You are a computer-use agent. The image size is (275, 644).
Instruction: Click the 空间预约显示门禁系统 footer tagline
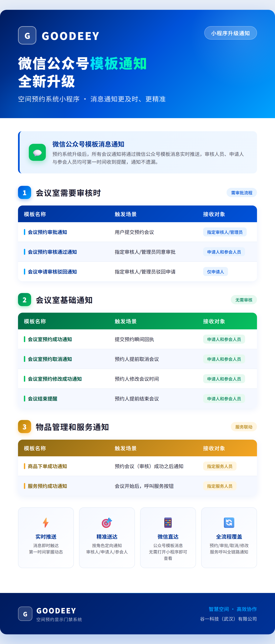coord(59,619)
